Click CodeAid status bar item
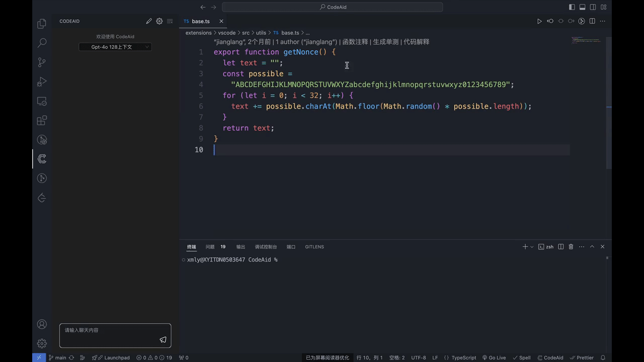The height and width of the screenshot is (362, 644). click(x=550, y=357)
